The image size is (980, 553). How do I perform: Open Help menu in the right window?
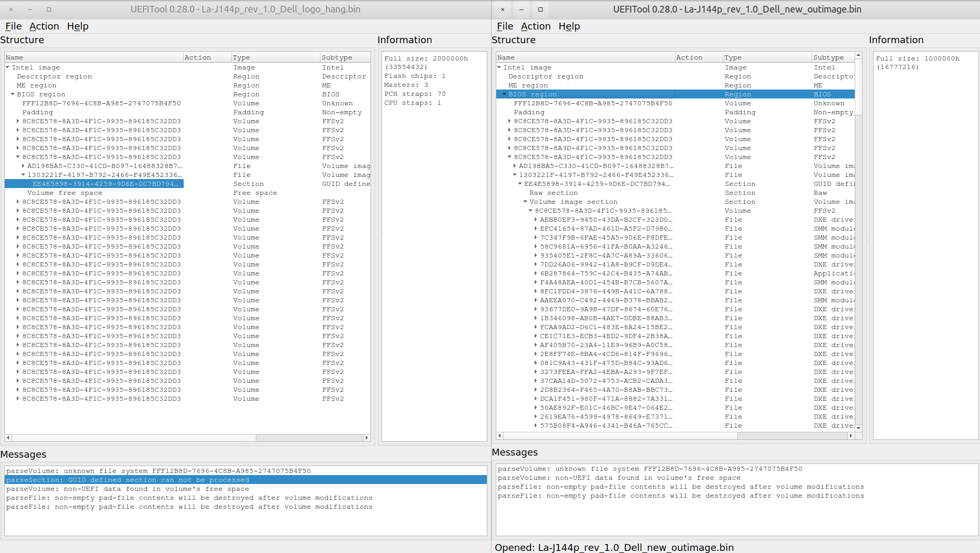[x=569, y=26]
